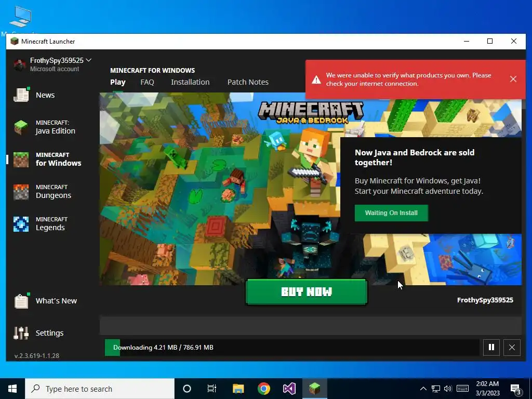Image resolution: width=532 pixels, height=399 pixels.
Task: Select Minecraft for Windows dirt block icon
Action: (21, 159)
